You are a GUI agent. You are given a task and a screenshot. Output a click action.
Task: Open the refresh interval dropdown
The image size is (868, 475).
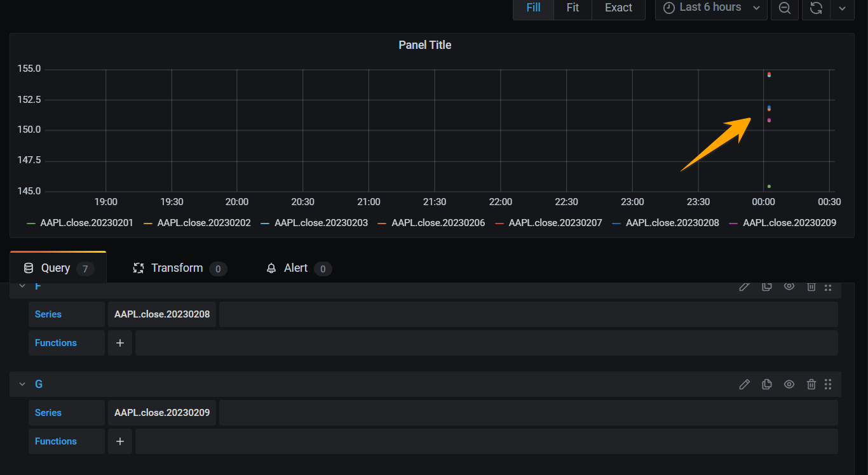pos(843,8)
